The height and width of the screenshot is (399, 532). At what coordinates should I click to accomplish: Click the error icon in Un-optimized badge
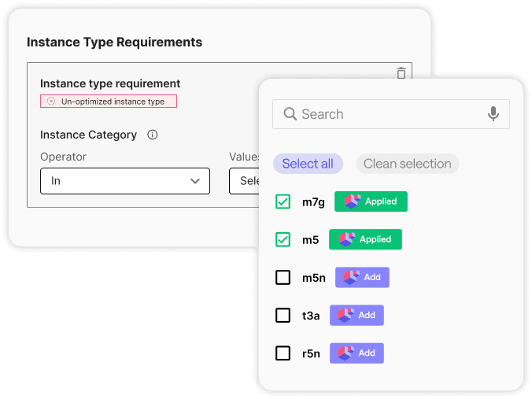51,102
